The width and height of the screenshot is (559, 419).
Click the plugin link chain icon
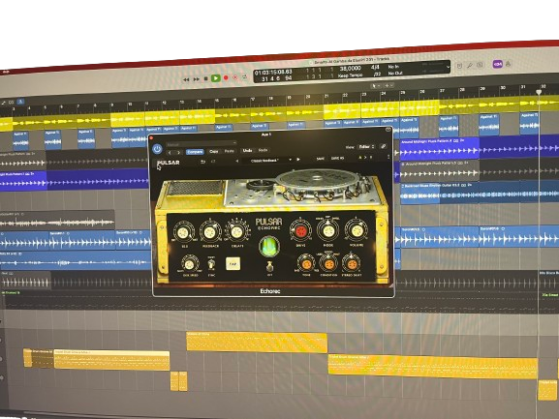click(383, 146)
